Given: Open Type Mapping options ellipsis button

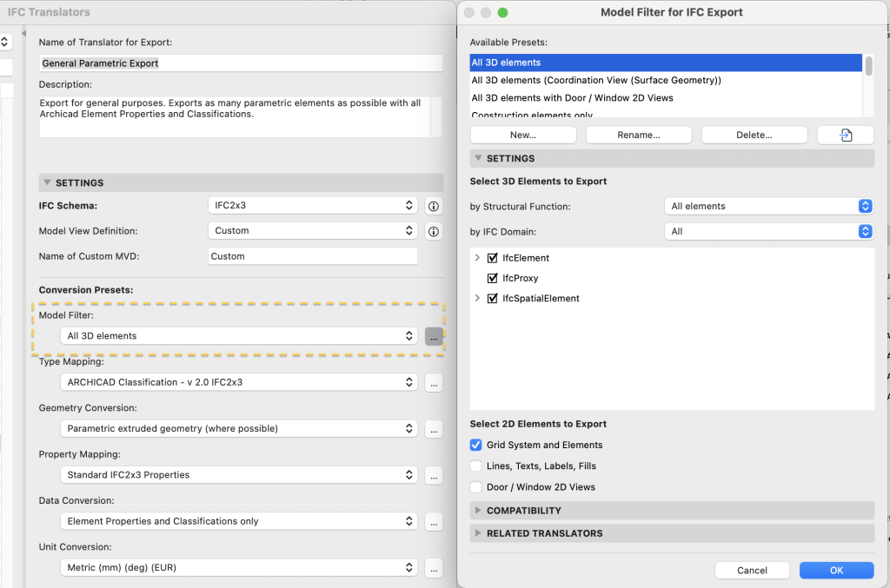Looking at the screenshot, I should click(434, 382).
